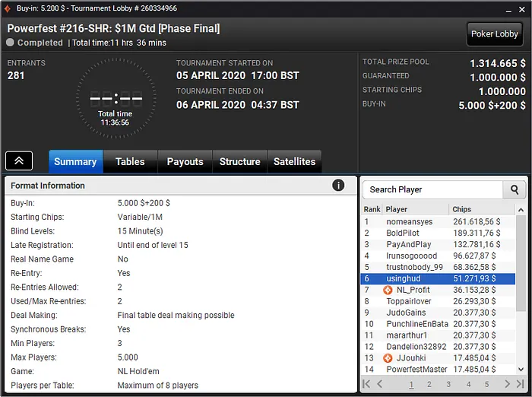This screenshot has width=532, height=397.
Task: Go to page 1 of rankings
Action: (x=411, y=384)
